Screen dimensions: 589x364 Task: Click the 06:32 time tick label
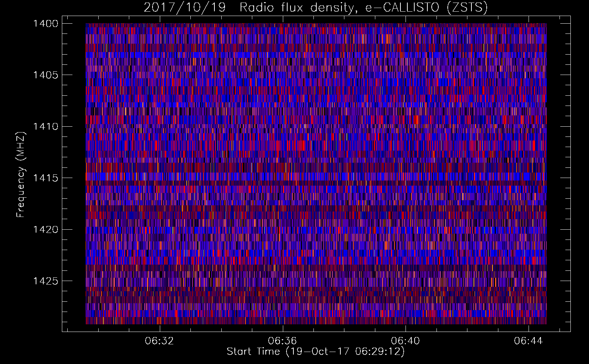[x=159, y=341]
